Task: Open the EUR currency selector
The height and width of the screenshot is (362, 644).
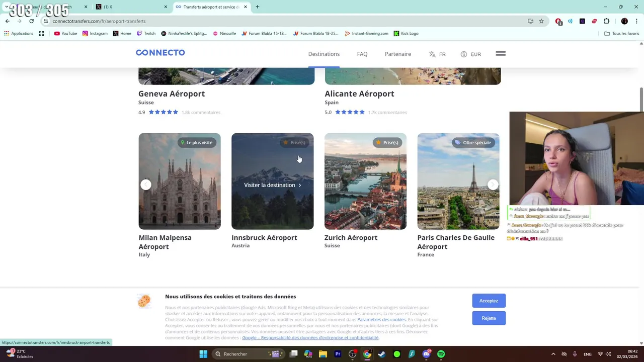Action: (x=471, y=54)
